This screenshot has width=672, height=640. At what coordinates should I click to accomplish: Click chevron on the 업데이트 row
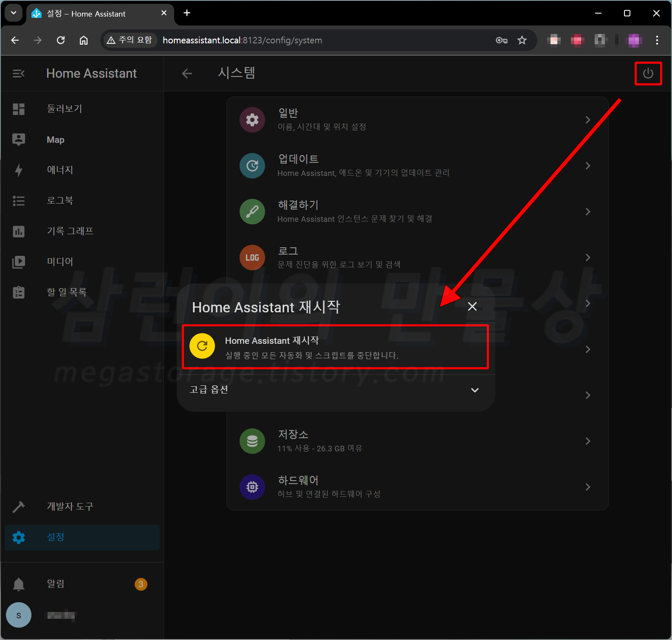(588, 166)
